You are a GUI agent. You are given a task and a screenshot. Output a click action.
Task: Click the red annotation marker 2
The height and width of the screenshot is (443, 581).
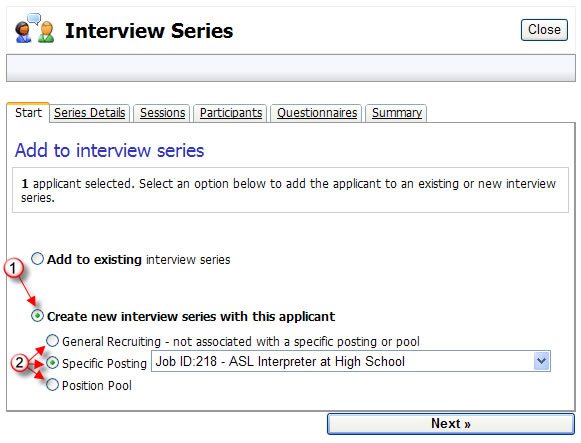click(x=19, y=363)
